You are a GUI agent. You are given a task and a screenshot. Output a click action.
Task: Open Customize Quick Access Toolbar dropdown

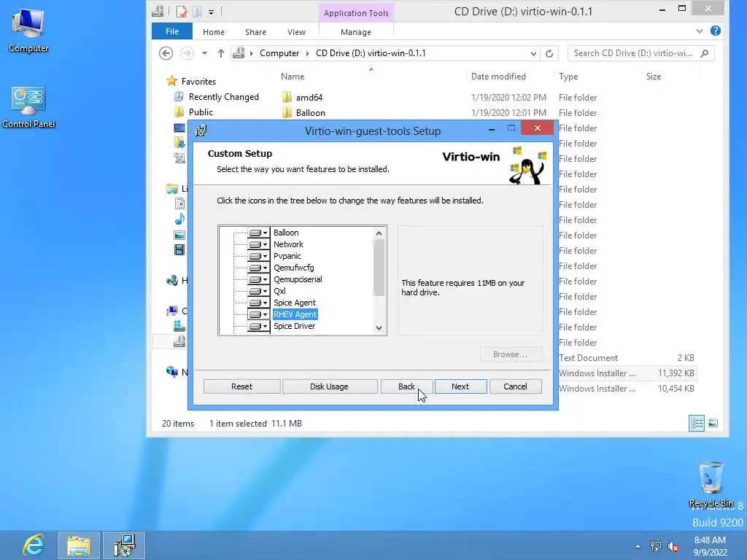(x=211, y=12)
